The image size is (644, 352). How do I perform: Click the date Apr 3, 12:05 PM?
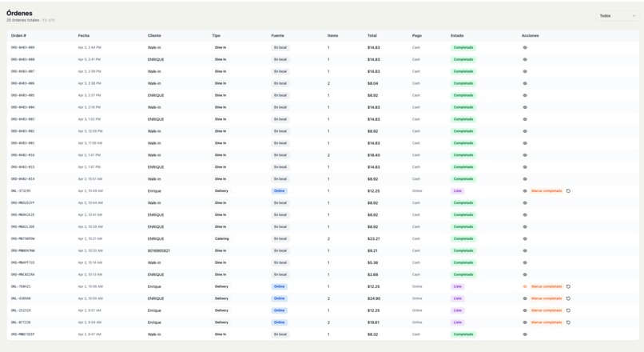pyautogui.click(x=90, y=131)
